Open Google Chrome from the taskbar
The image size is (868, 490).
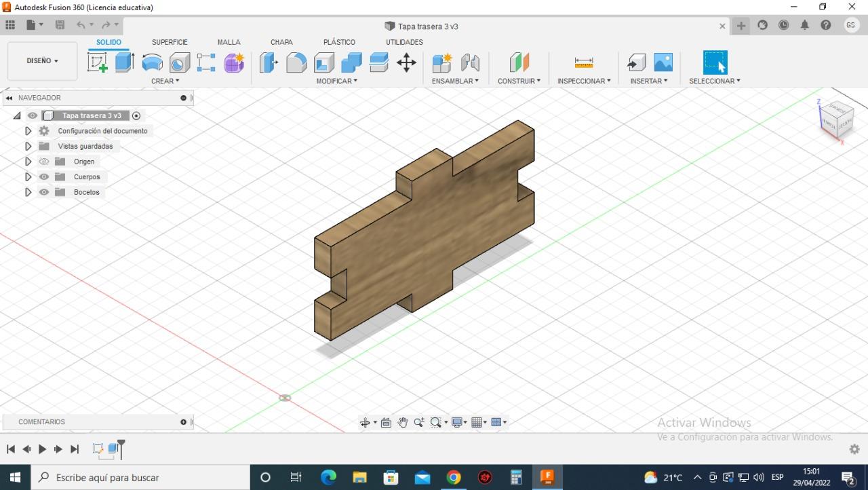point(454,477)
